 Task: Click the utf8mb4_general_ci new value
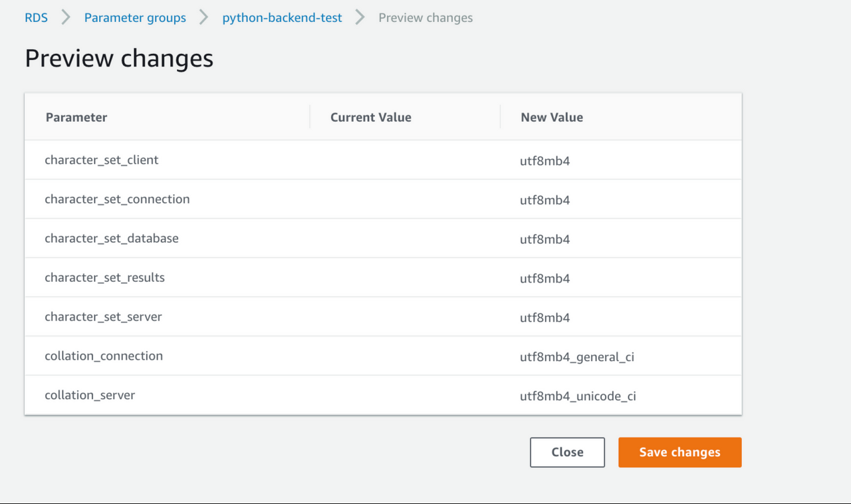coord(577,357)
